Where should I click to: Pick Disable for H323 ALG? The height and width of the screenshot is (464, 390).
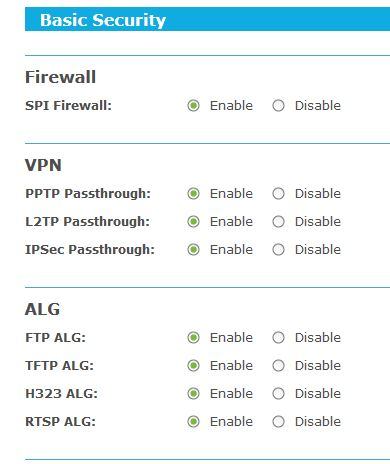pos(278,394)
